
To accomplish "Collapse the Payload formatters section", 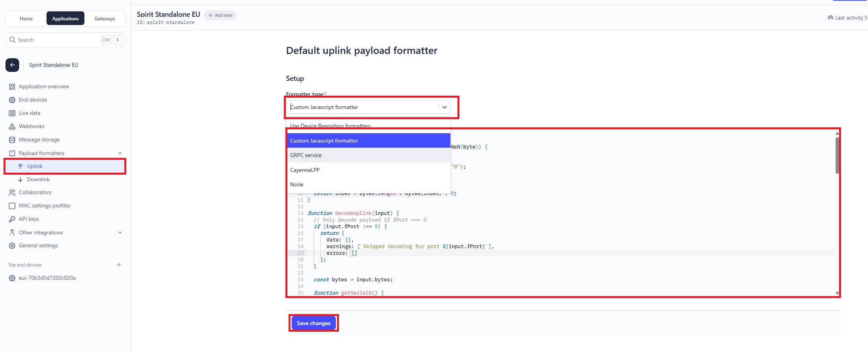I will [120, 153].
